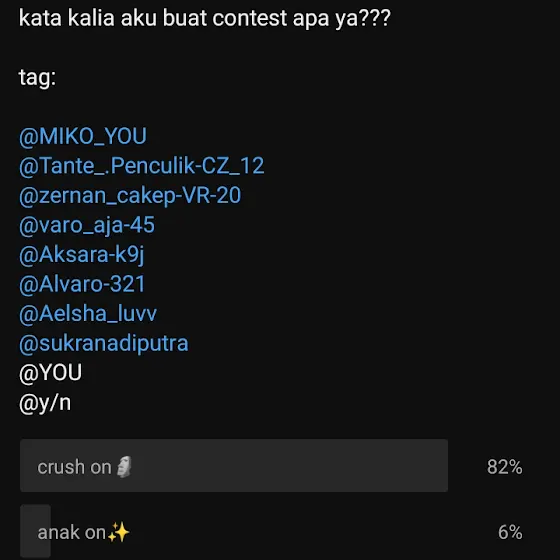The height and width of the screenshot is (560, 560).
Task: Click the 'anak on' small result bar
Action: point(35,531)
